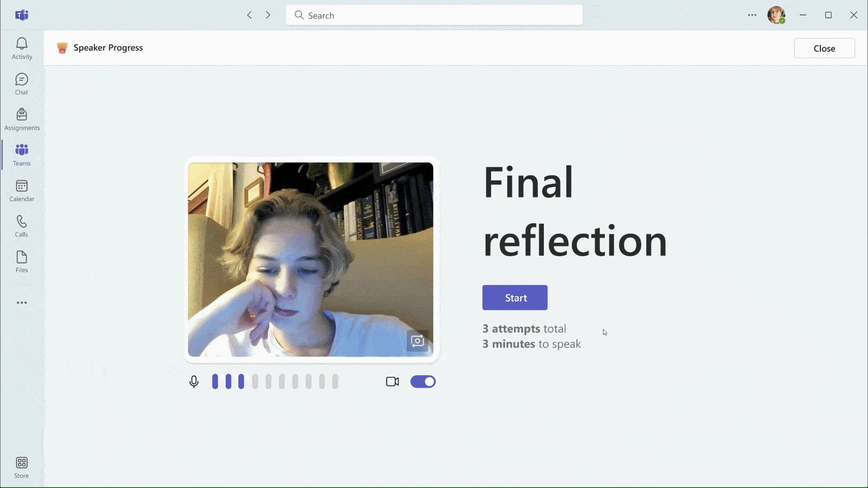Turn off the camera toggle switch
Image resolution: width=868 pixels, height=488 pixels.
(423, 382)
